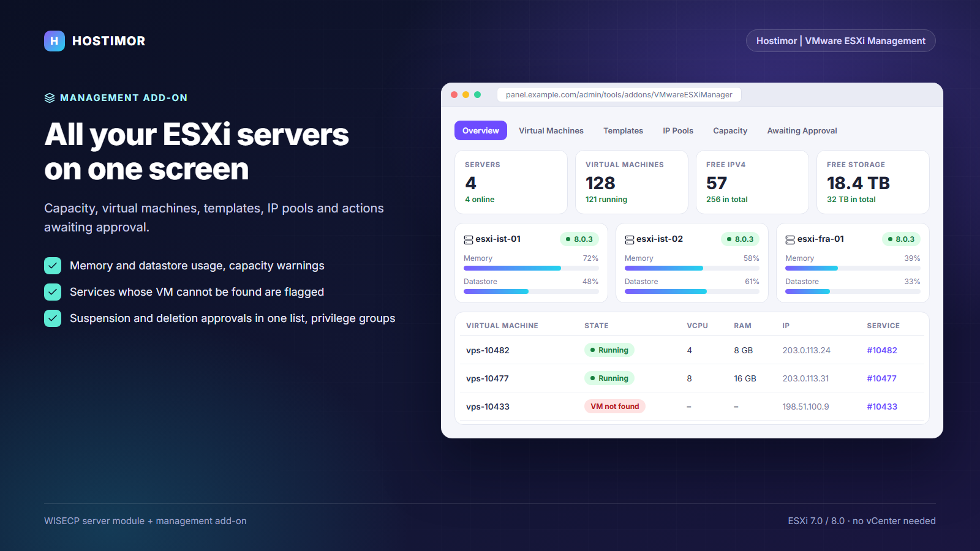This screenshot has height=551, width=980.
Task: Click the checkmark beside Services whose VM flagged
Action: (x=53, y=292)
